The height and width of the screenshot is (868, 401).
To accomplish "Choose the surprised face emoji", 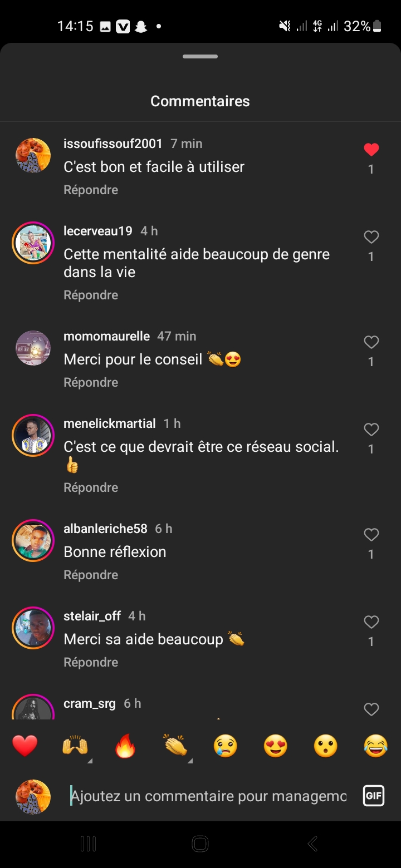I will click(x=326, y=746).
